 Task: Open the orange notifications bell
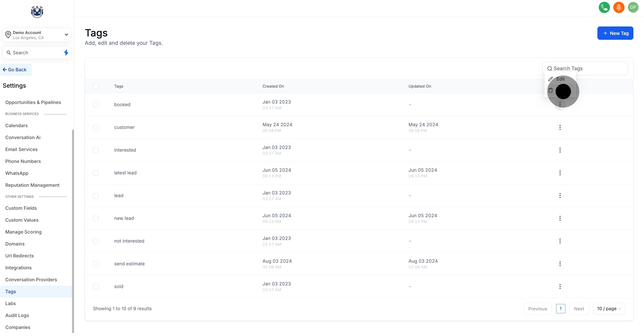(619, 7)
